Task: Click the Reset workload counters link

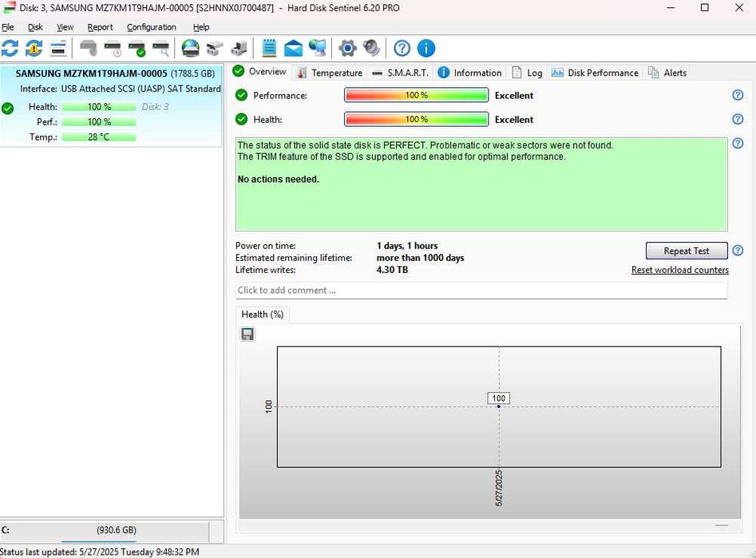Action: (680, 270)
